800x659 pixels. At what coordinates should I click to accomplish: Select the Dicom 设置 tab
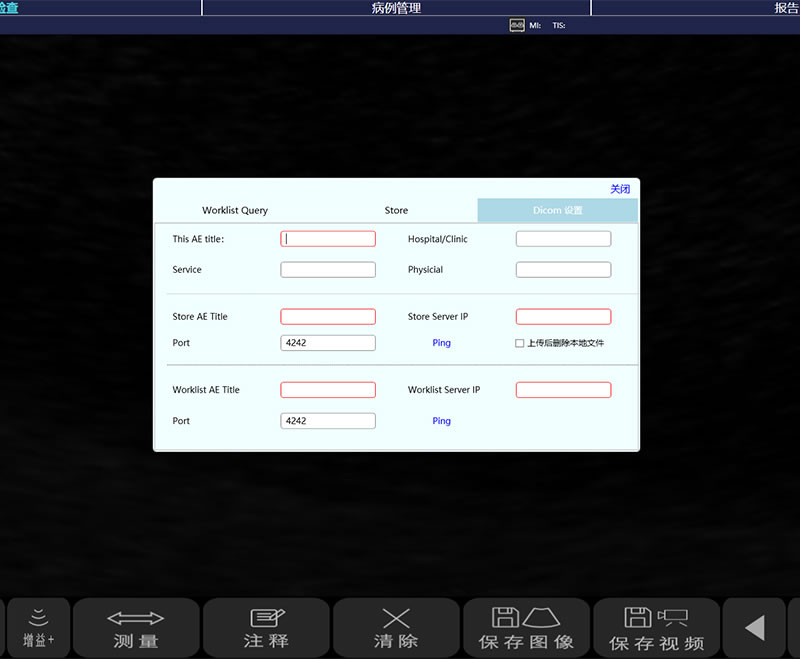coord(557,211)
